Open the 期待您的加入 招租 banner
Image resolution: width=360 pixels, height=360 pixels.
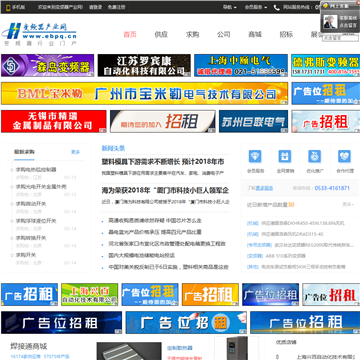point(163,121)
